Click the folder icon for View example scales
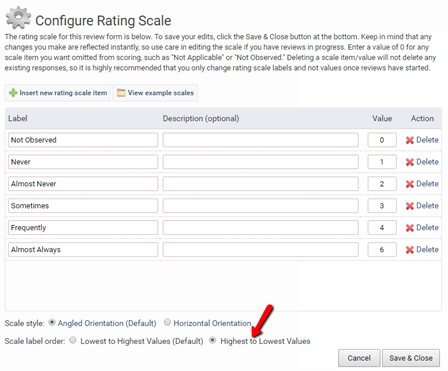Viewport: 448px width, 371px height. click(x=121, y=93)
